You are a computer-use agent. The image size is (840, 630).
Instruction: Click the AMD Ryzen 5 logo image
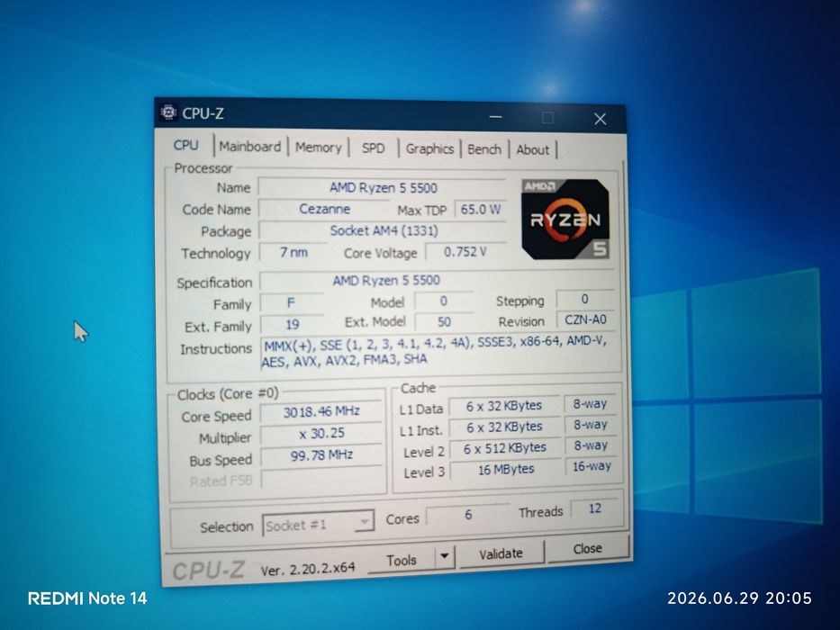click(565, 219)
